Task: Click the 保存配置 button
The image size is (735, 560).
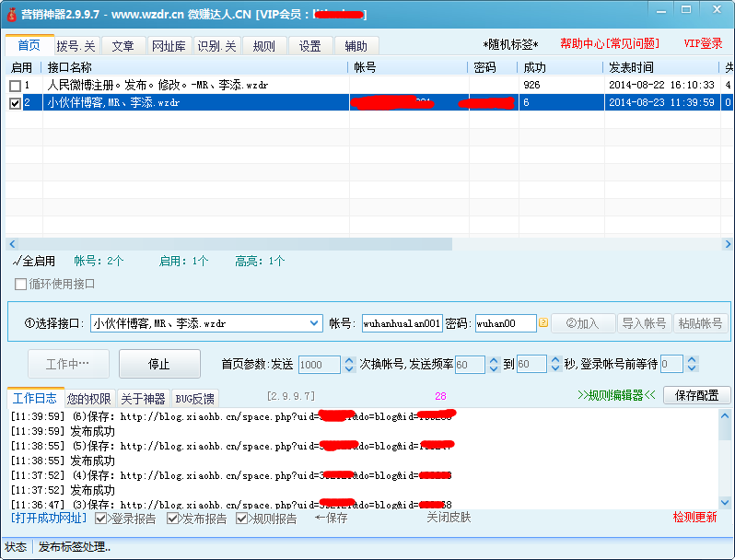Action: click(696, 395)
